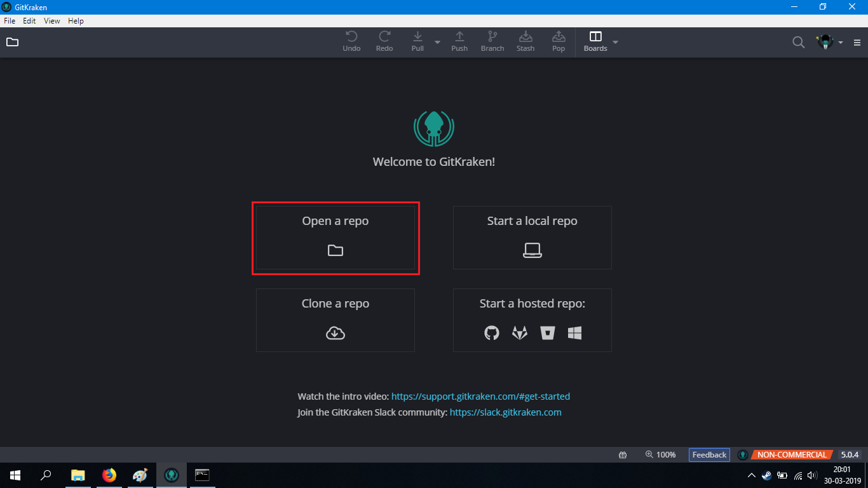The image size is (868, 488).
Task: Click the taskbar clock showing 20:01
Action: 842,475
